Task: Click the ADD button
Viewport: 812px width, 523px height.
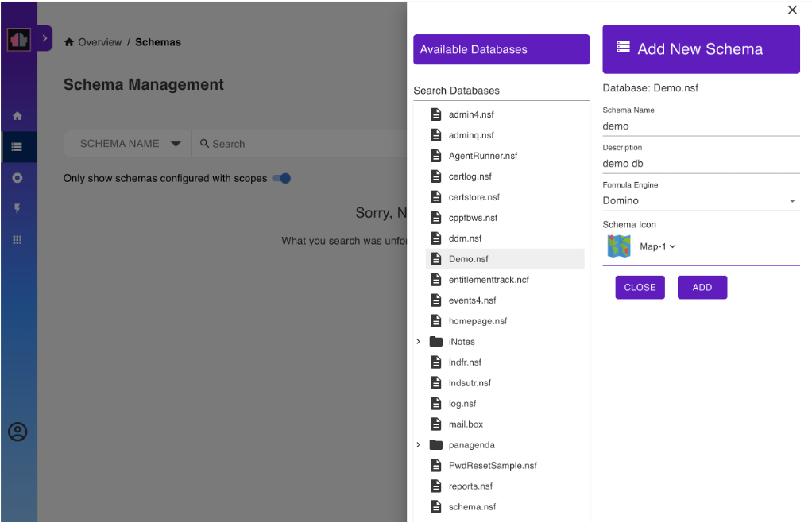Action: [702, 288]
